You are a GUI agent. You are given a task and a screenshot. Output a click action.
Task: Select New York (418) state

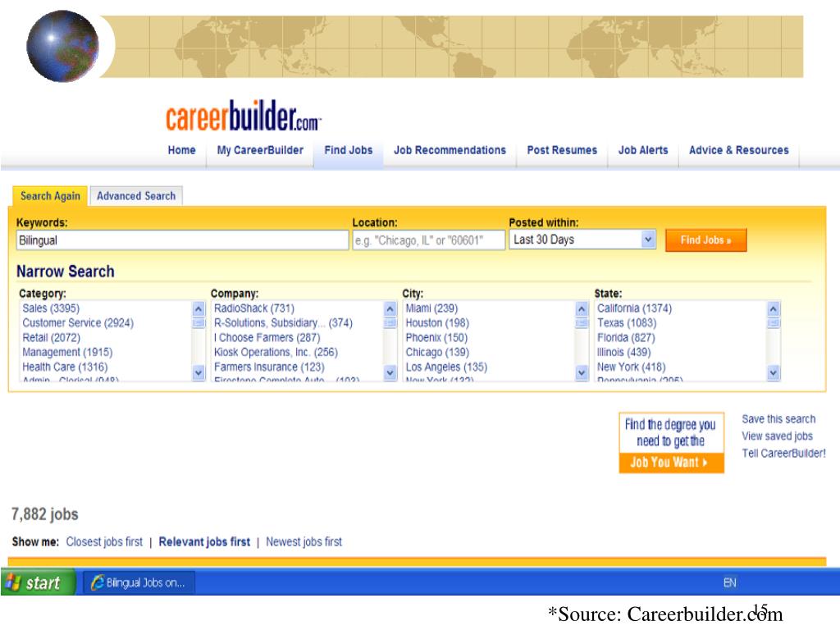pyautogui.click(x=632, y=367)
